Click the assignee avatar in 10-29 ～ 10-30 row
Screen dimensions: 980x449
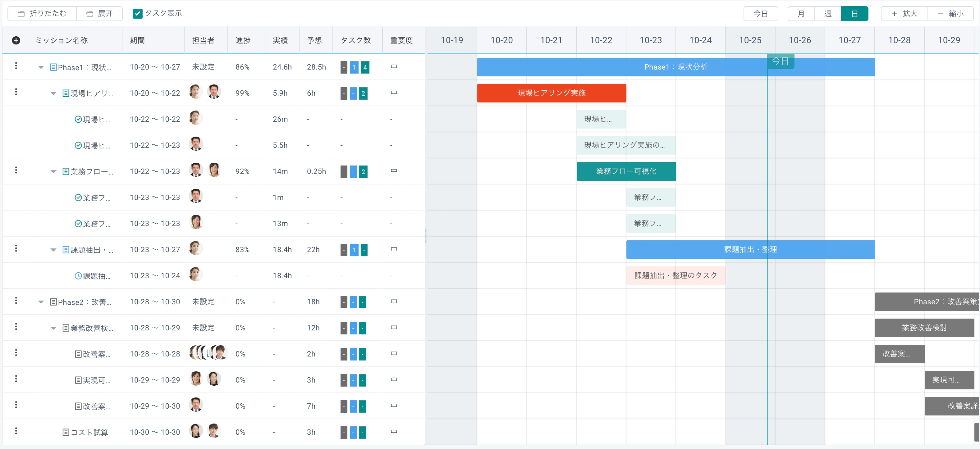coord(196,405)
